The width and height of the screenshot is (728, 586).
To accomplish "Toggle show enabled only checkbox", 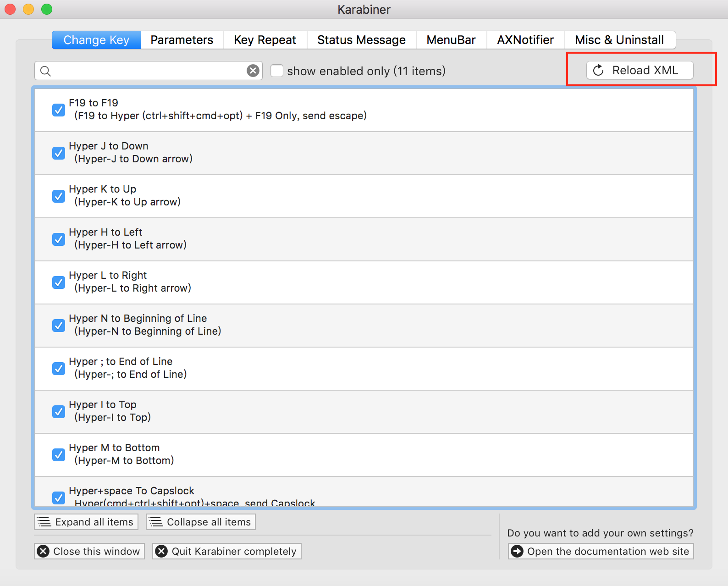I will (x=276, y=71).
